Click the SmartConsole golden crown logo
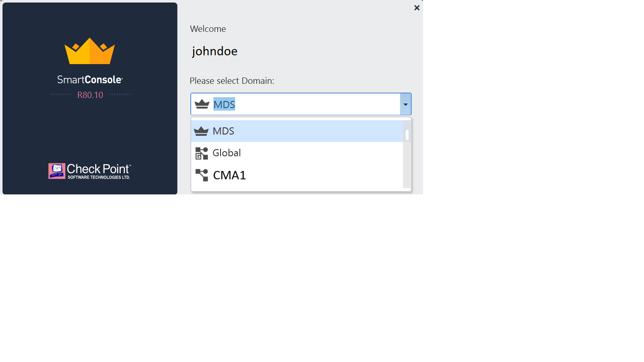The image size is (644, 362). click(90, 51)
